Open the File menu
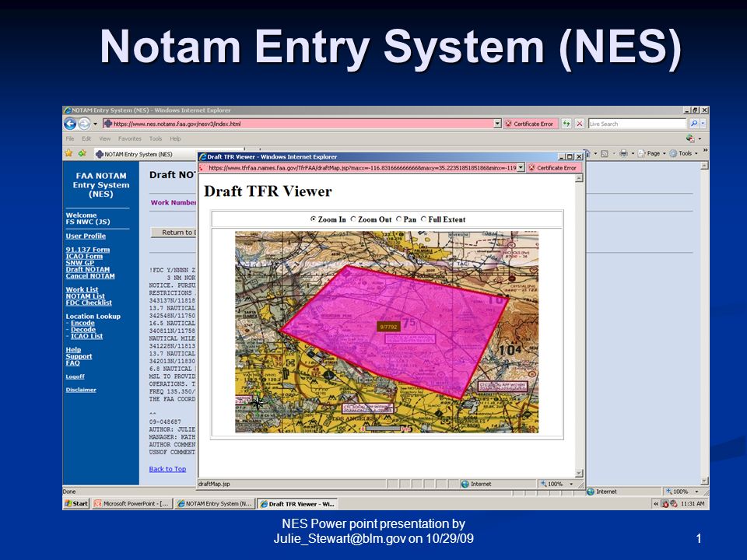The image size is (747, 560). [70, 138]
